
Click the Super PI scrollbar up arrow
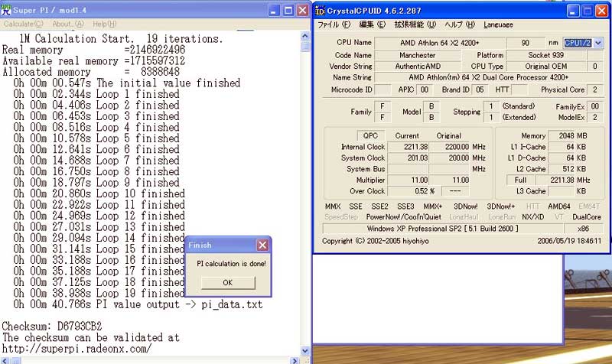tap(305, 35)
